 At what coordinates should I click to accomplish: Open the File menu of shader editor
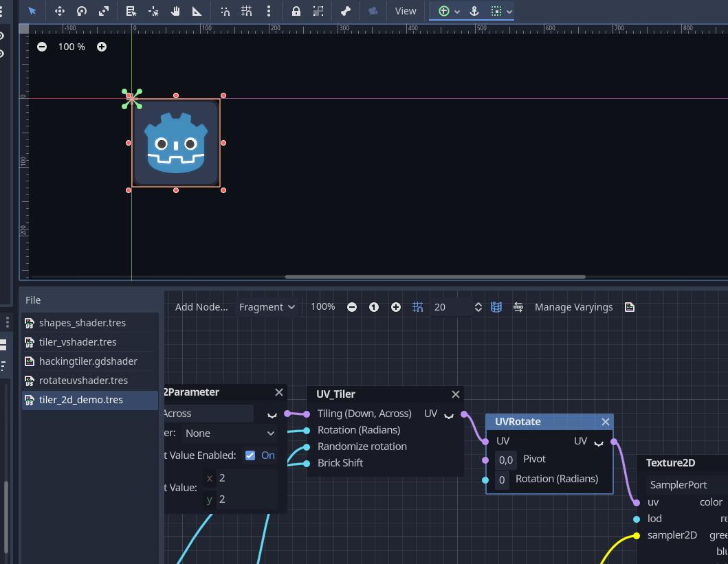pyautogui.click(x=33, y=300)
